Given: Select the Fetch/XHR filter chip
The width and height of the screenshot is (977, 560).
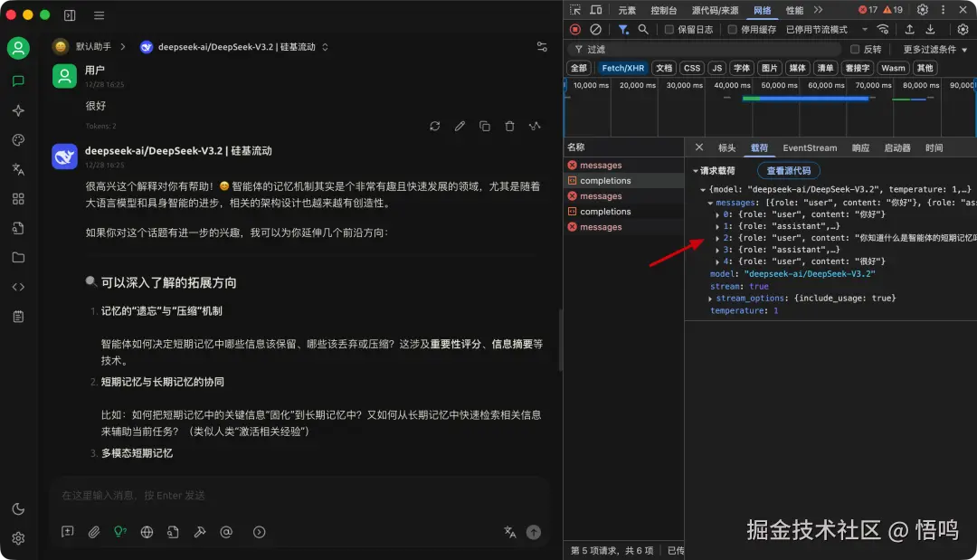Looking at the screenshot, I should tap(622, 68).
